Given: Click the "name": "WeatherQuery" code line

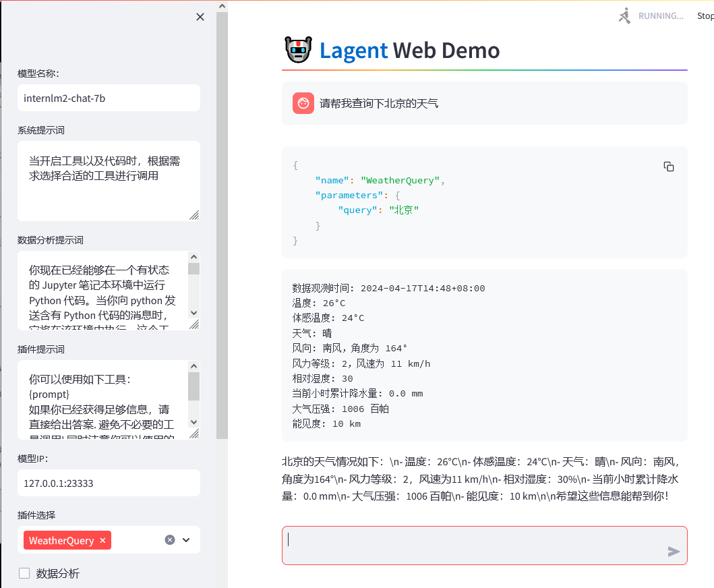Looking at the screenshot, I should [380, 180].
